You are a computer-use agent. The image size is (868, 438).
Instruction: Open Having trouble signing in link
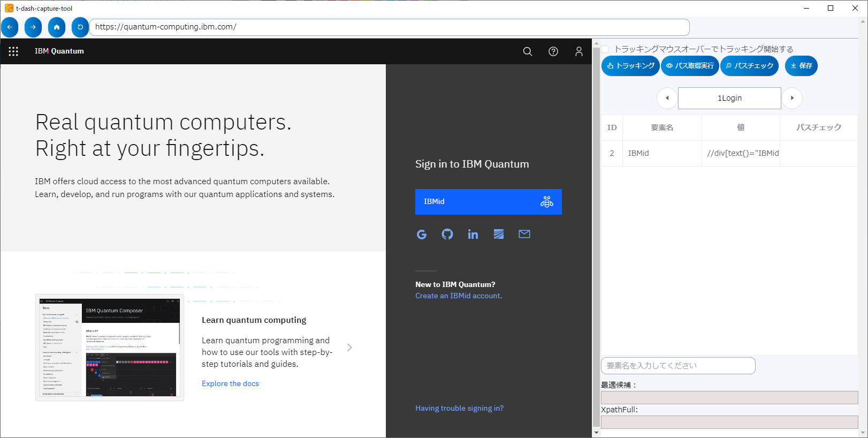(x=460, y=408)
